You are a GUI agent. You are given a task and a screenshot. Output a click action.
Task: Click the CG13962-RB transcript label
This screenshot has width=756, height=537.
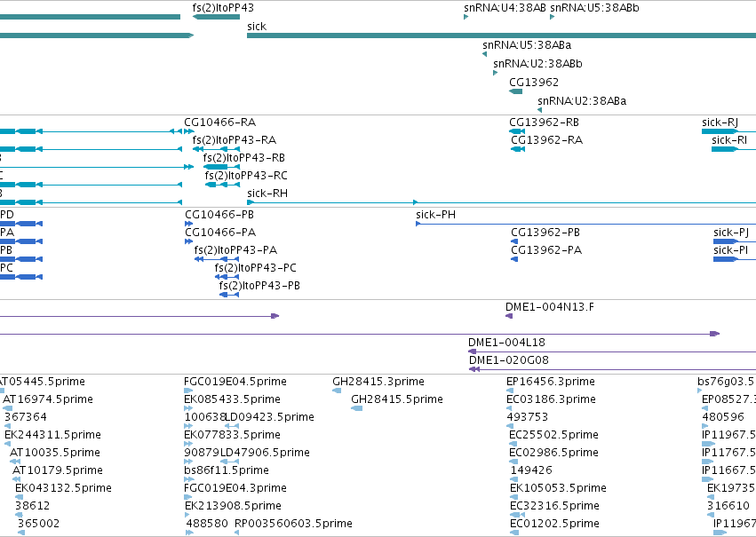[544, 122]
